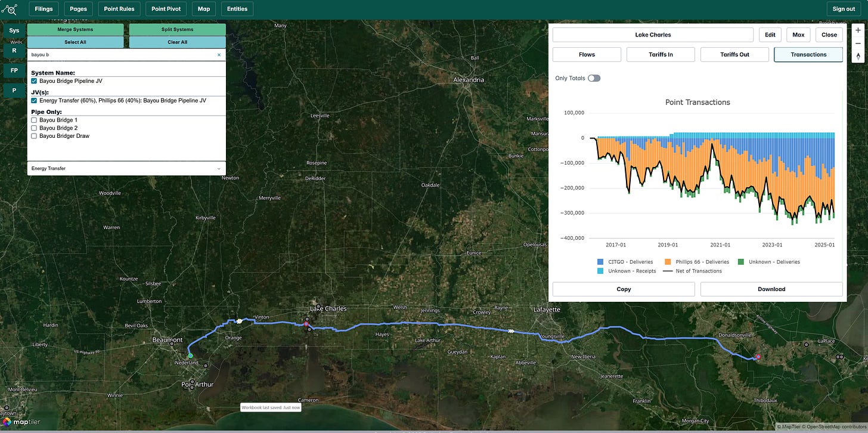This screenshot has width=868, height=433.
Task: Toggle the Only Totals switch
Action: 594,78
